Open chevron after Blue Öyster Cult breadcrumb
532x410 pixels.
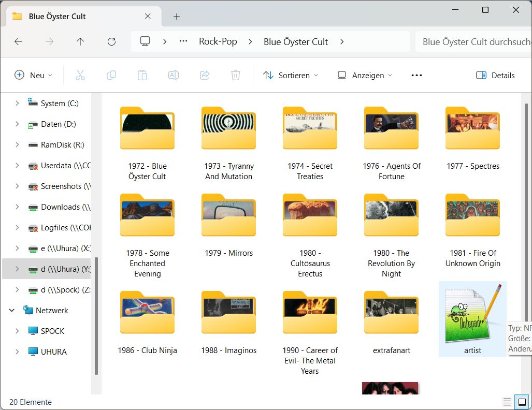342,42
